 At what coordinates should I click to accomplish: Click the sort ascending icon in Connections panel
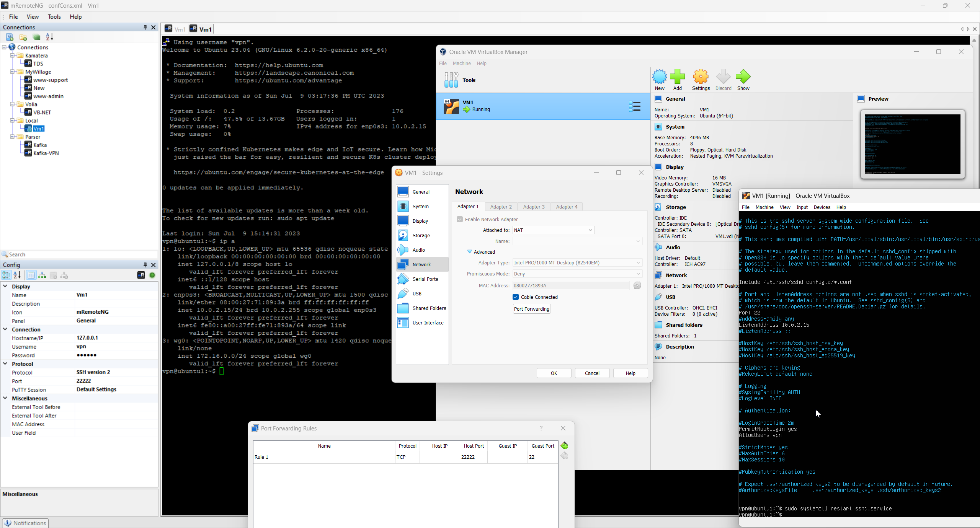(50, 37)
